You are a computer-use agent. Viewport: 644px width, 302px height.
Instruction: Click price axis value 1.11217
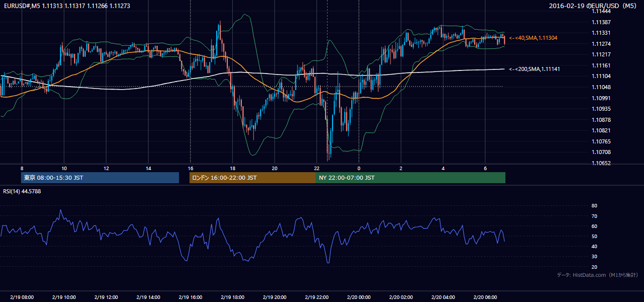pyautogui.click(x=601, y=54)
